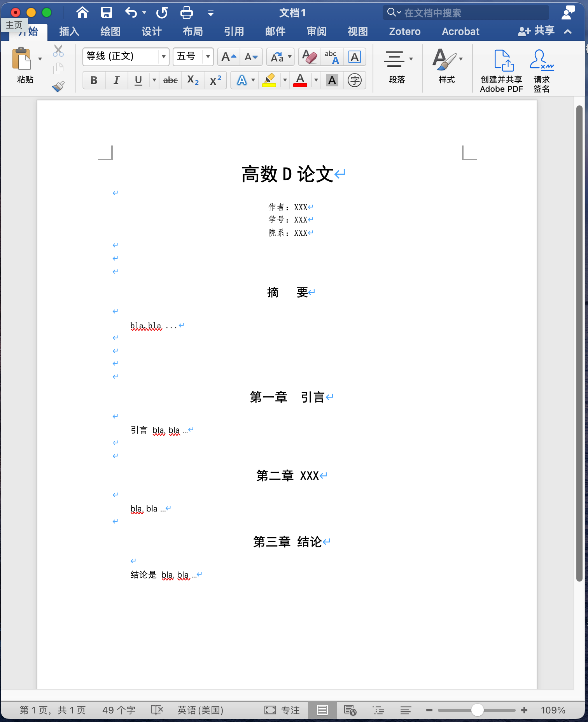588x722 pixels.
Task: Click the Increase Font Size icon
Action: click(228, 57)
